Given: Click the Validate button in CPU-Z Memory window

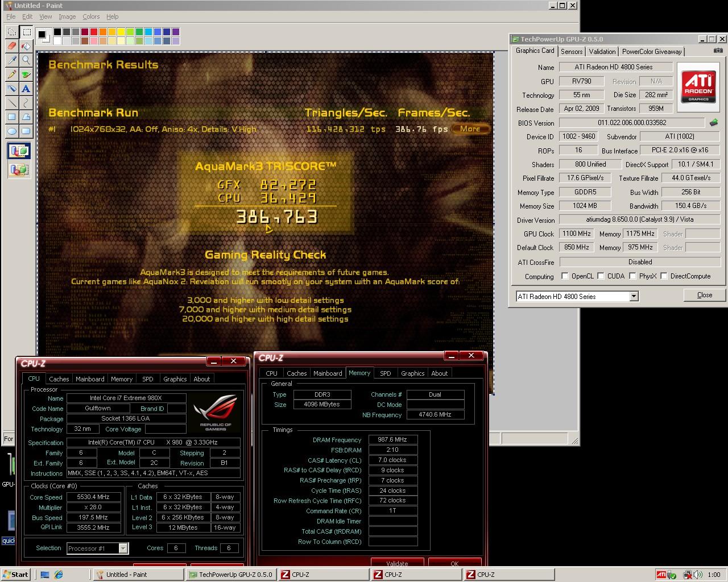Looking at the screenshot, I should [397, 563].
